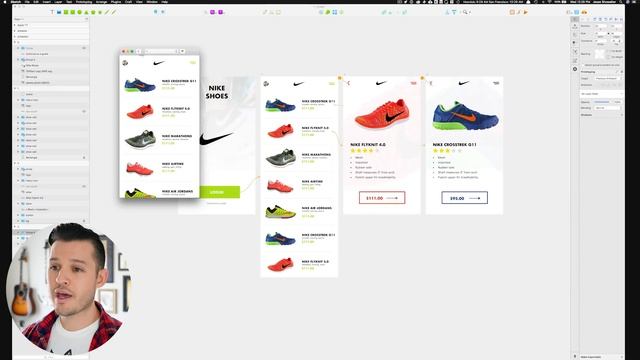This screenshot has height=360, width=640.
Task: Click hamburger menu in preview window
Action: click(193, 62)
